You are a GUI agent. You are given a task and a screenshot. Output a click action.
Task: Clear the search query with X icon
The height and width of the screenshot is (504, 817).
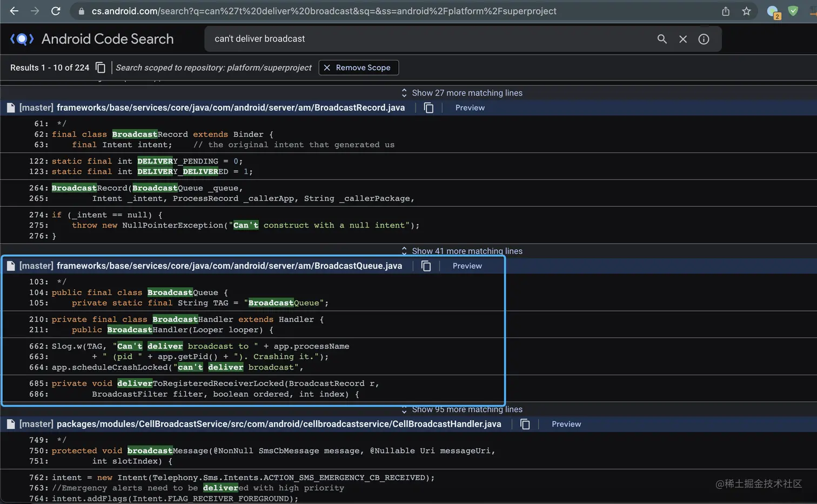(683, 39)
